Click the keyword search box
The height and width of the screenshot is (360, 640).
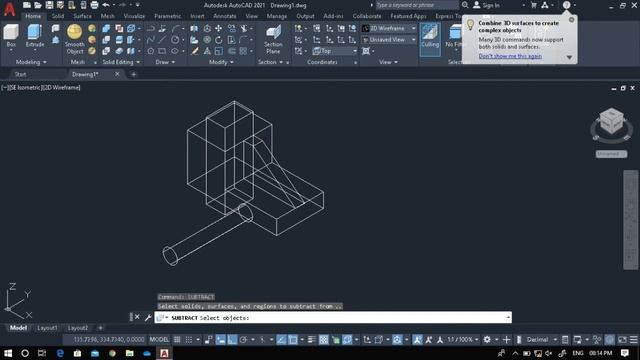tap(416, 5)
